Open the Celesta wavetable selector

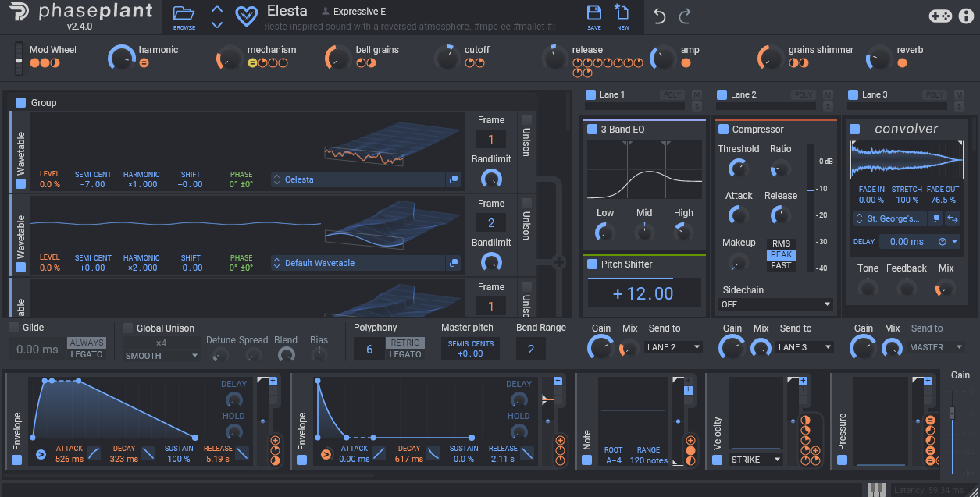click(x=358, y=179)
